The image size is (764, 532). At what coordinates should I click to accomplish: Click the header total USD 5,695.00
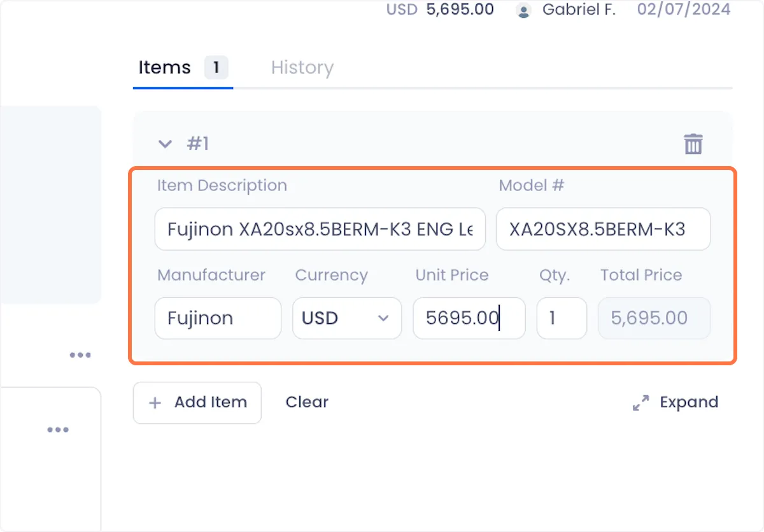440,10
